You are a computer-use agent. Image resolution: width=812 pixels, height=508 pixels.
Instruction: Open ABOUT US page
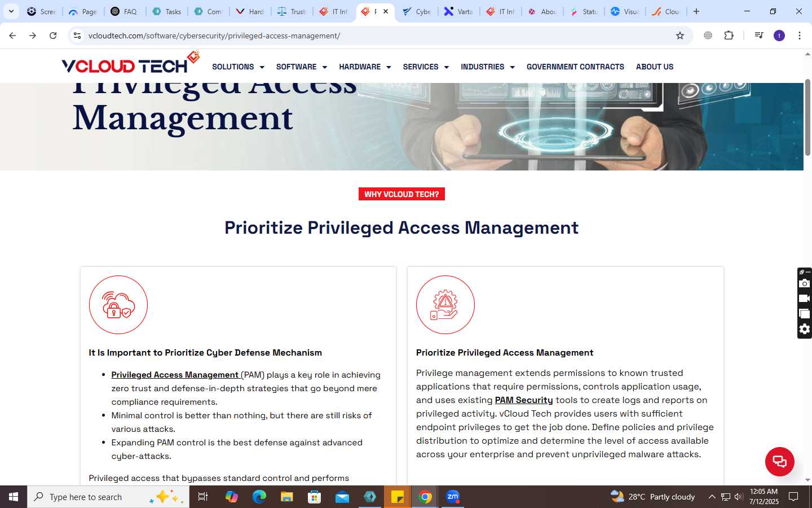[x=655, y=67]
